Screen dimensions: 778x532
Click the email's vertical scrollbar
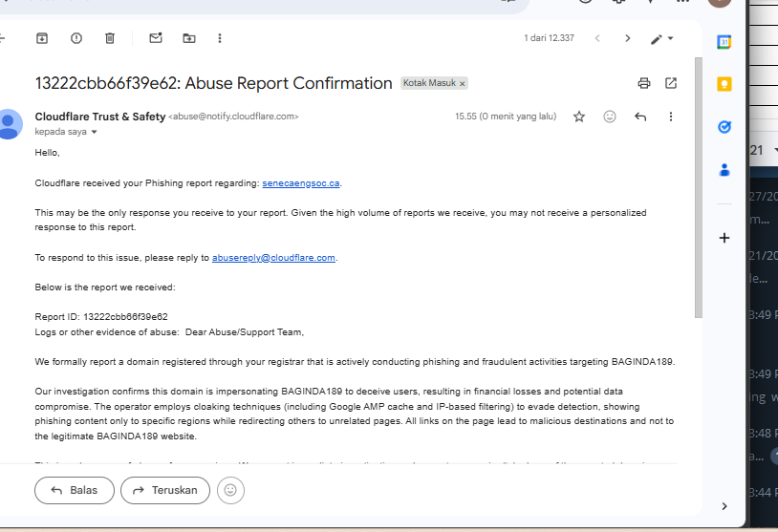click(698, 187)
